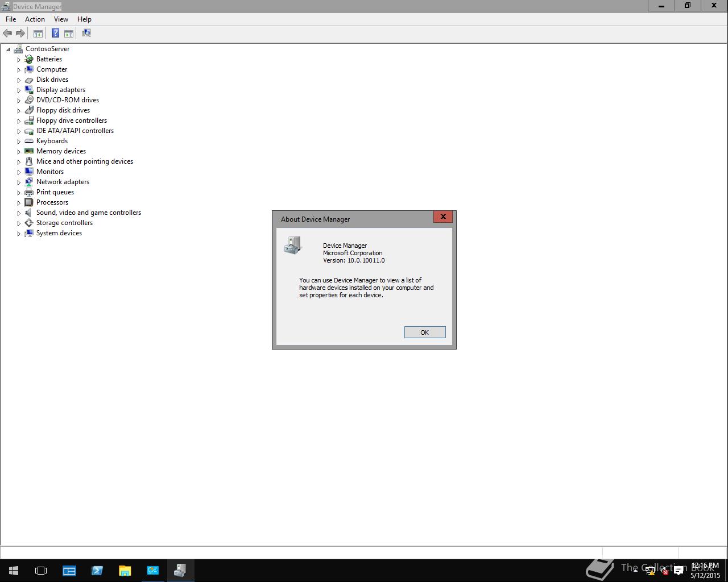Screen dimensions: 728x582
Task: Click the Sound controllers speaker icon
Action: (29, 213)
